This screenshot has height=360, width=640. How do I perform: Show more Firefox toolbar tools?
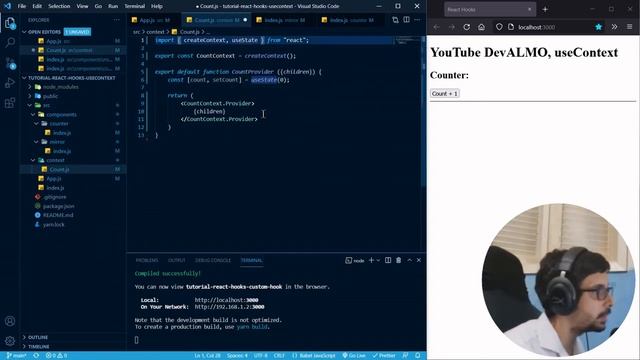[614, 27]
